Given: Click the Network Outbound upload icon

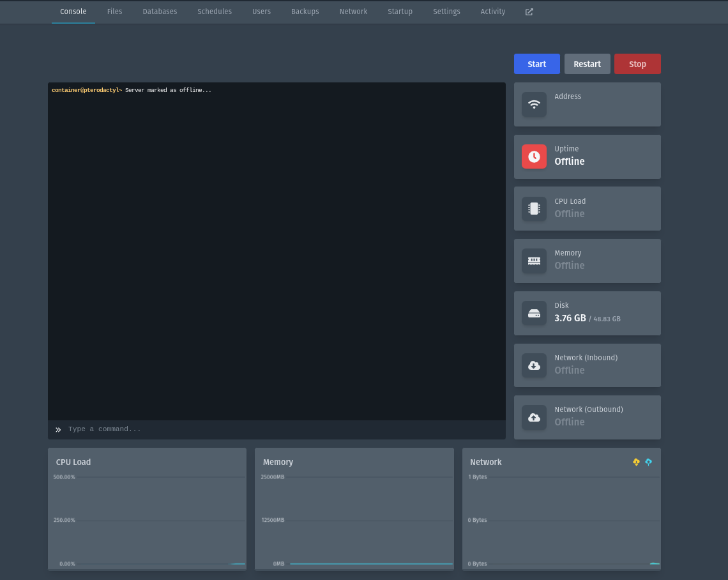Looking at the screenshot, I should tap(534, 417).
